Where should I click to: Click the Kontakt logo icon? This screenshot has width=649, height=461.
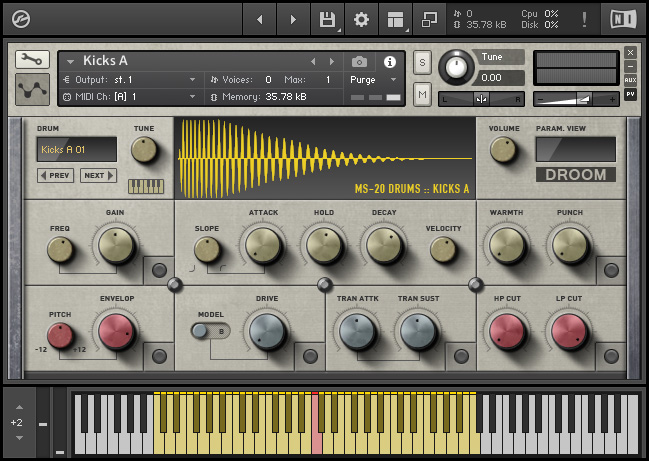pyautogui.click(x=21, y=19)
